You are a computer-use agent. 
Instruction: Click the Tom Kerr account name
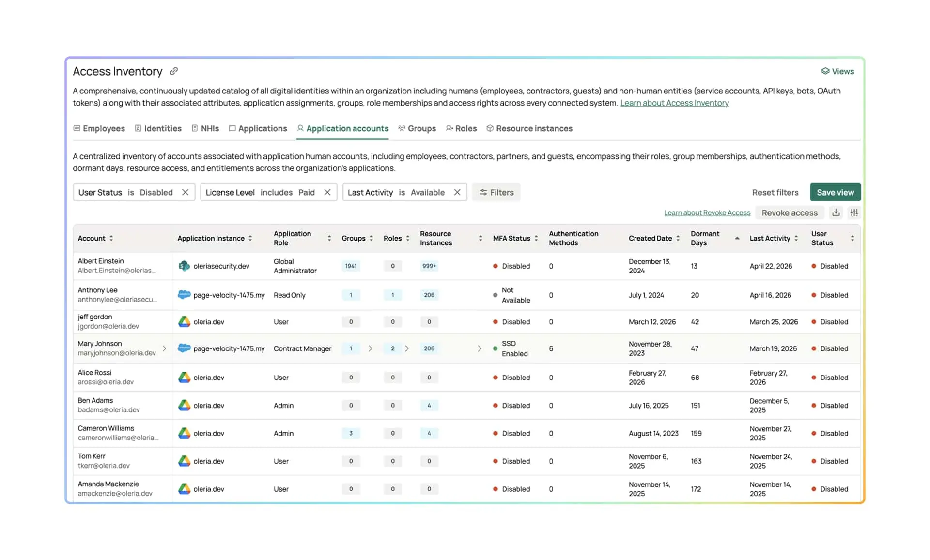pyautogui.click(x=92, y=456)
